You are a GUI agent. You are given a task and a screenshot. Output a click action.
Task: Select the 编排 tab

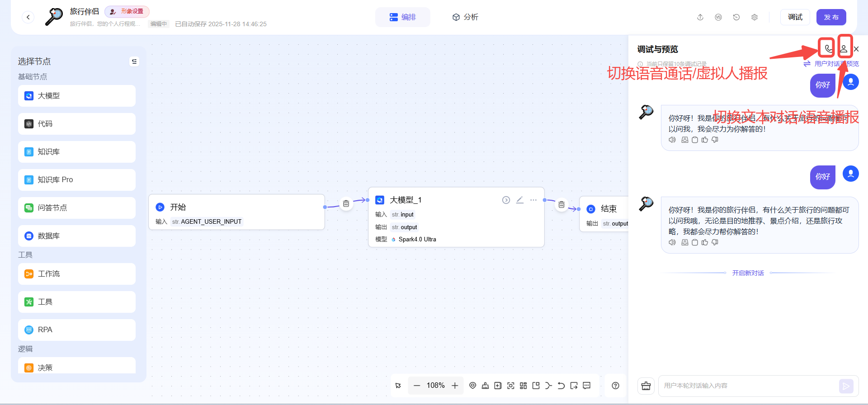pos(403,17)
